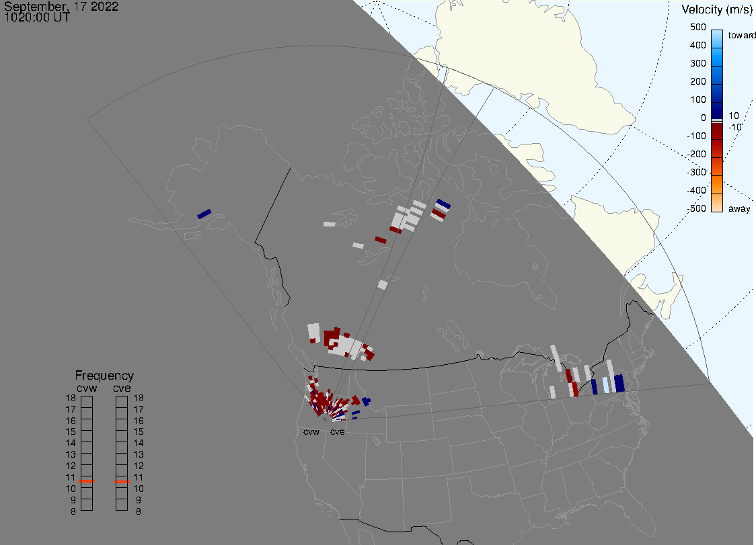Click the 300 label on the velocity scale
756x545 pixels.
[697, 64]
